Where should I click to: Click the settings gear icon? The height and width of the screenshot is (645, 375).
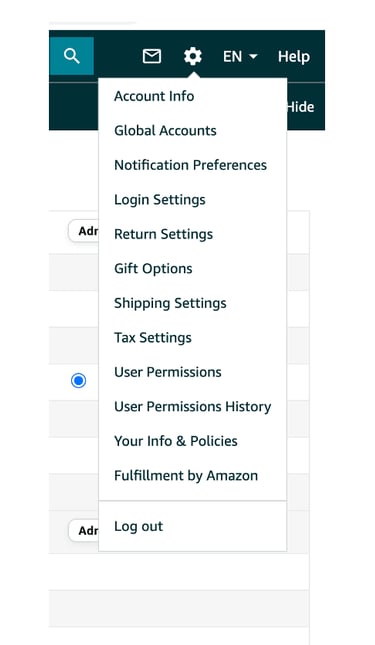coord(192,56)
